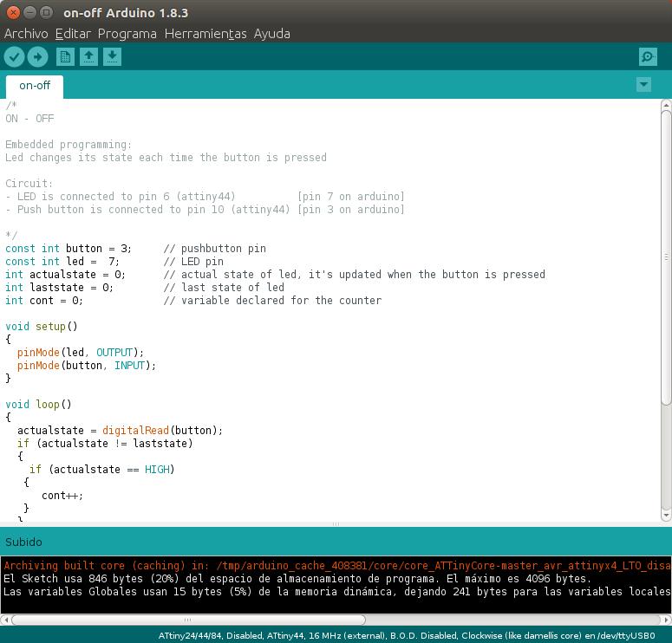The width and height of the screenshot is (672, 643).
Task: Open the Archivo menu
Action: click(x=26, y=34)
